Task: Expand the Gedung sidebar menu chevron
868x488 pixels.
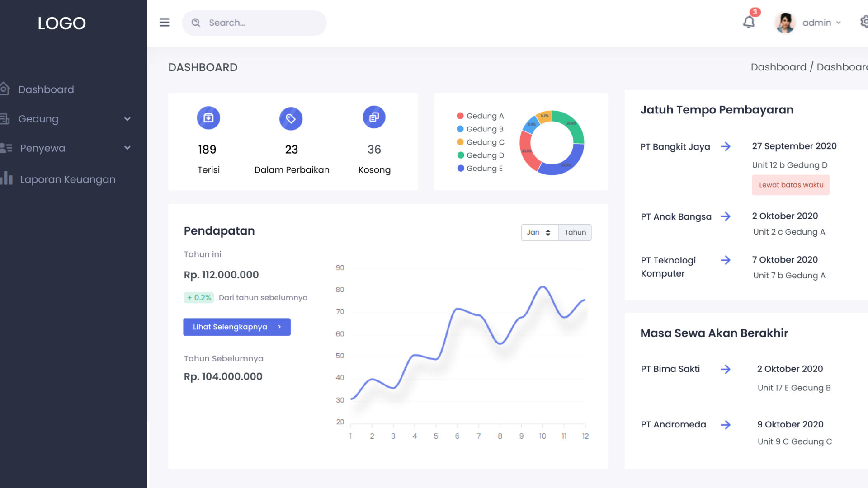Action: click(127, 119)
